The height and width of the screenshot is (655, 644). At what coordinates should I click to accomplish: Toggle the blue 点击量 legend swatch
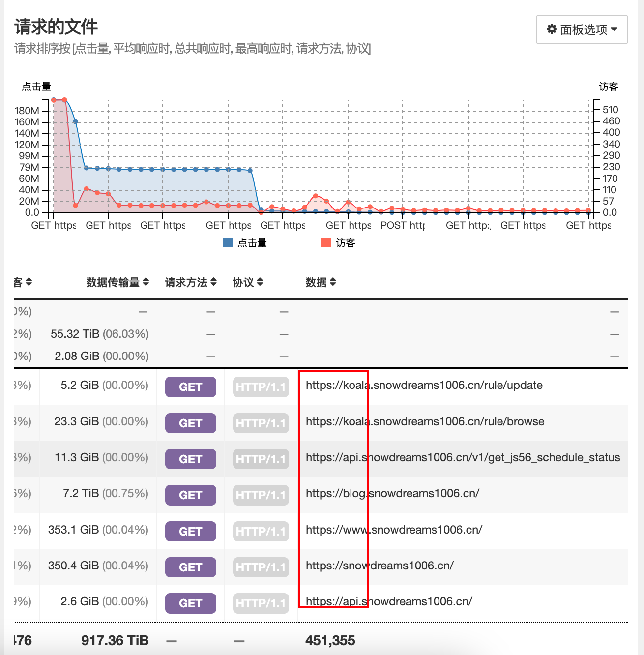point(228,242)
